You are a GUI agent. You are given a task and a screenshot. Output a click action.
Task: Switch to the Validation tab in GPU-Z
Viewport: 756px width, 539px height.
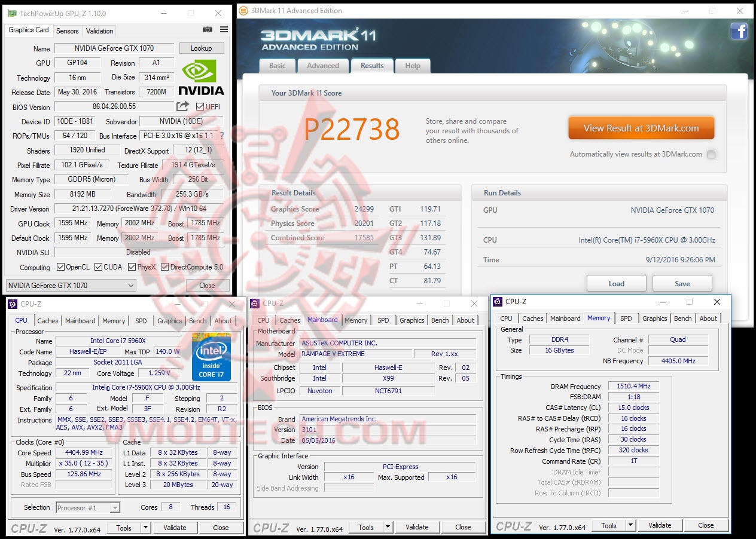pos(99,31)
